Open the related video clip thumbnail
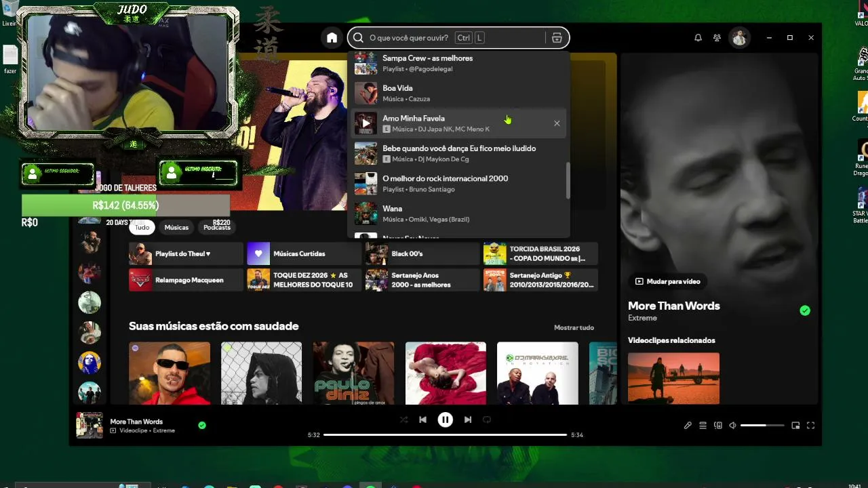868x488 pixels. click(673, 378)
